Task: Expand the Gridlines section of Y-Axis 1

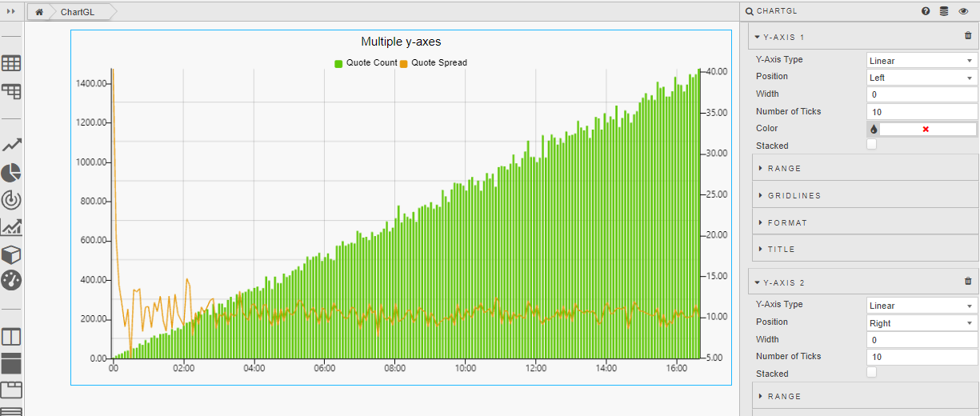Action: [x=794, y=196]
